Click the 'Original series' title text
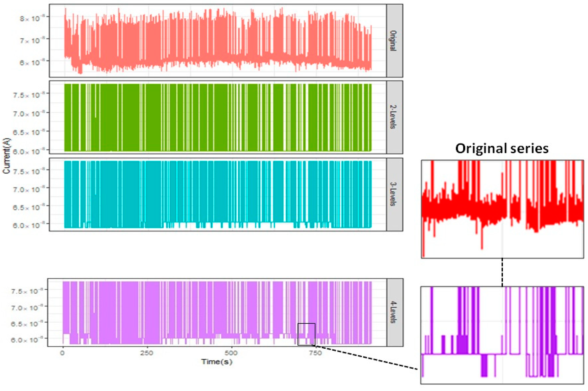 pyautogui.click(x=502, y=149)
